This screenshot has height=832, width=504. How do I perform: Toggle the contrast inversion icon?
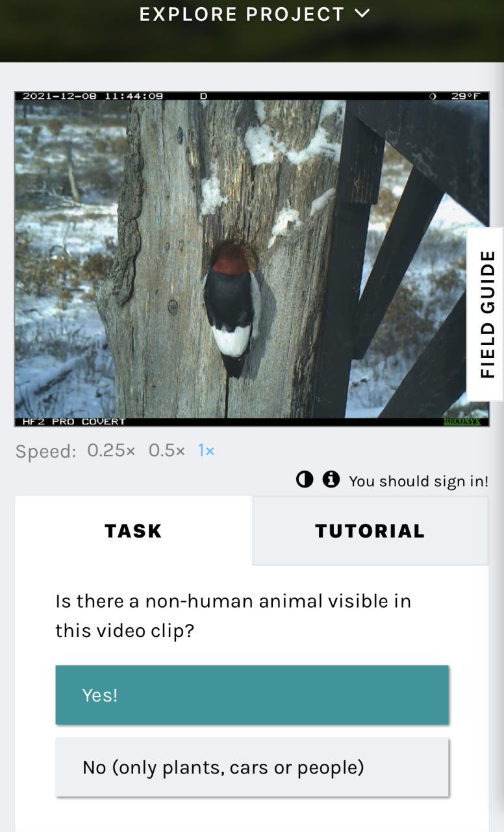[305, 480]
